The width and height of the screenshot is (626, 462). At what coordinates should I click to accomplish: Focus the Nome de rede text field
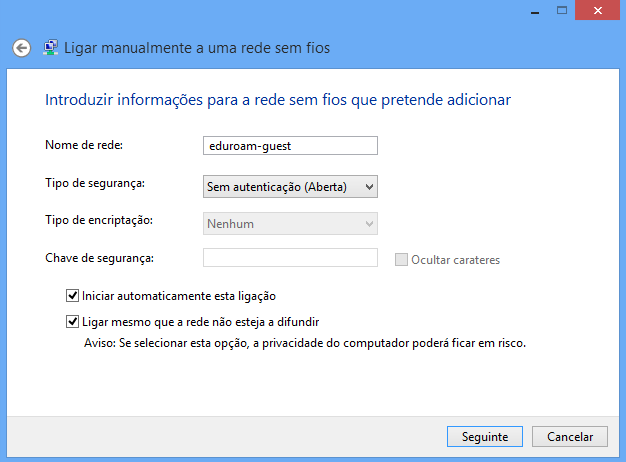click(290, 146)
